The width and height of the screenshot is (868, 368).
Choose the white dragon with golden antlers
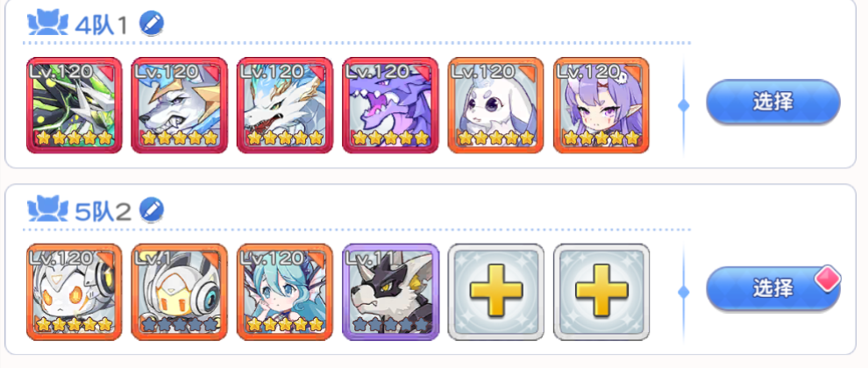click(285, 105)
